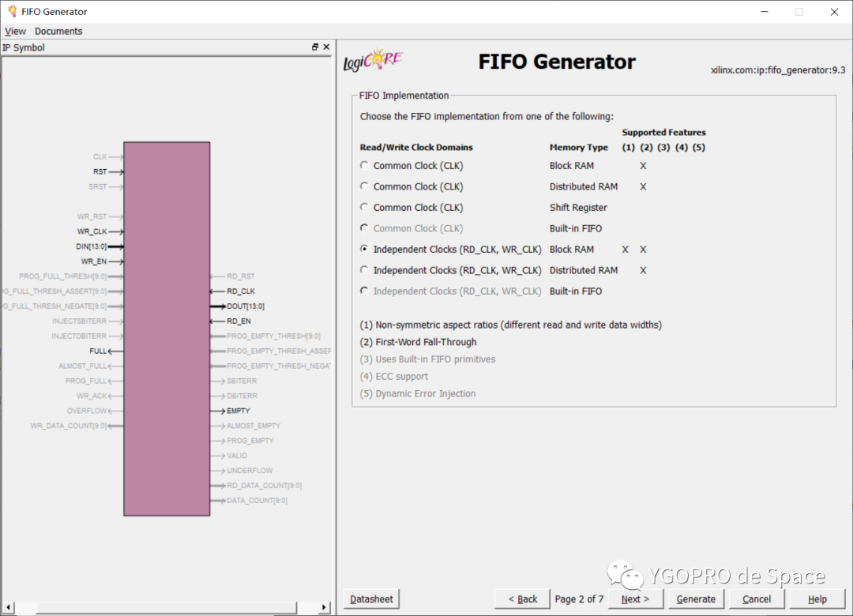853x616 pixels.
Task: Float the IP Symbol panel
Action: [x=315, y=47]
